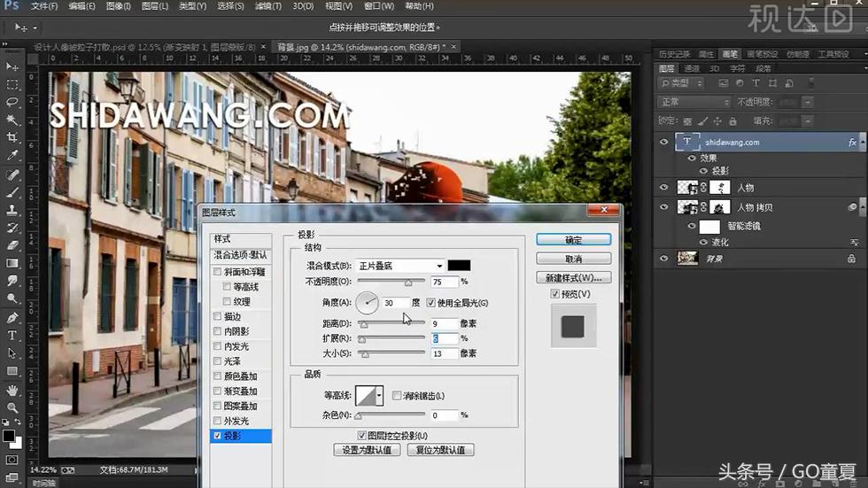Click type layer filter icon in Layers panel
This screenshot has height=488, width=868.
756,83
